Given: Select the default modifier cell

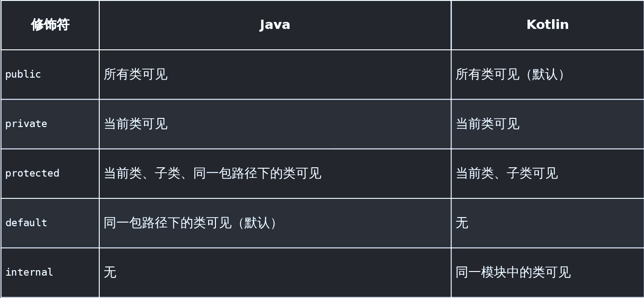Looking at the screenshot, I should click(x=50, y=223).
